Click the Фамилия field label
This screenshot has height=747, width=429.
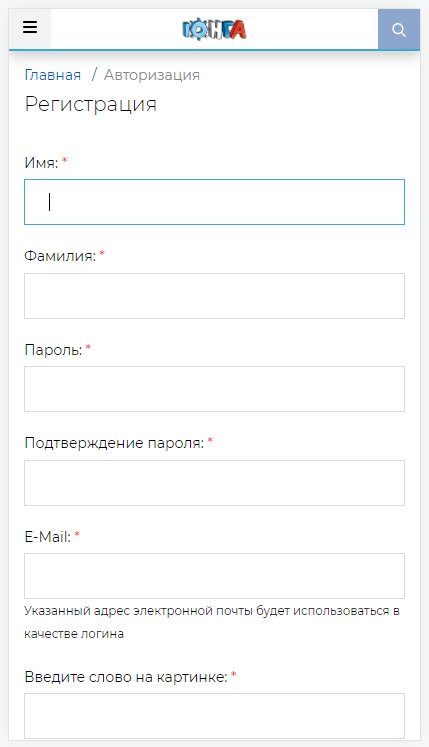click(60, 256)
